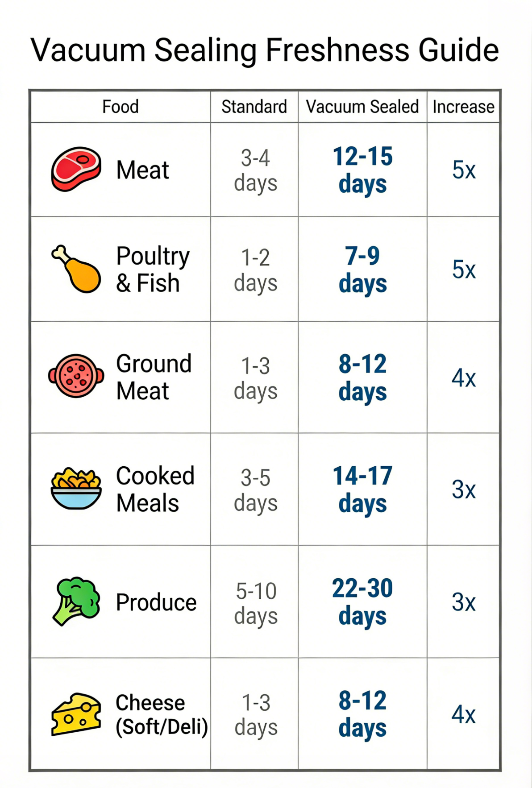Viewport: 532px width, 788px height.
Task: Click the 5-10 days standard value
Action: (256, 603)
